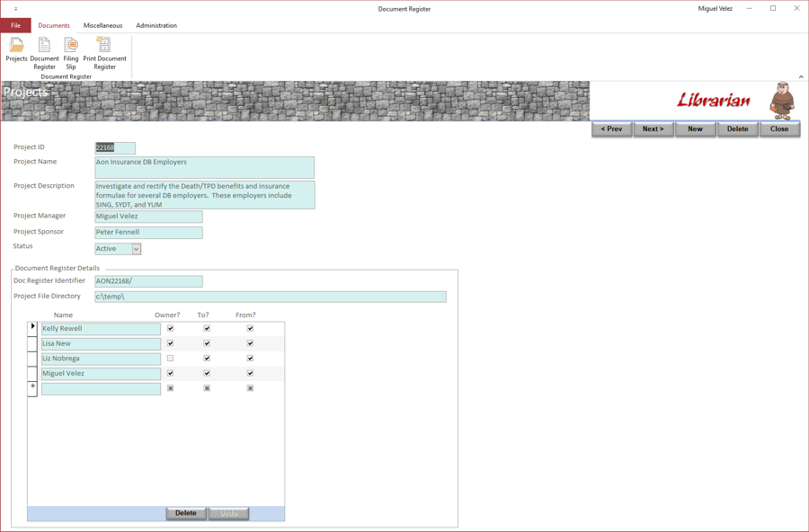
Task: Toggle Owner checkbox for Kelly Rewell
Action: point(170,328)
